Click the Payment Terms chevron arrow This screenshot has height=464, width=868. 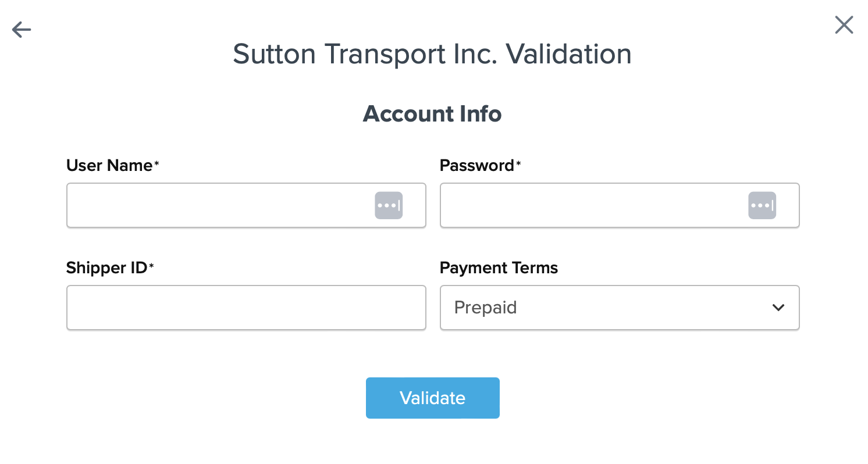(778, 308)
